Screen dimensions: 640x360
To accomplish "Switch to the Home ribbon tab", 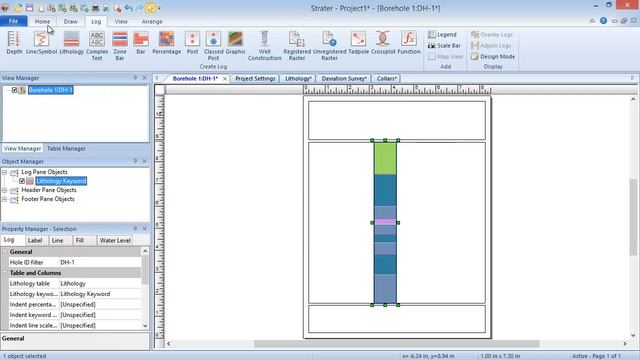I will point(42,21).
